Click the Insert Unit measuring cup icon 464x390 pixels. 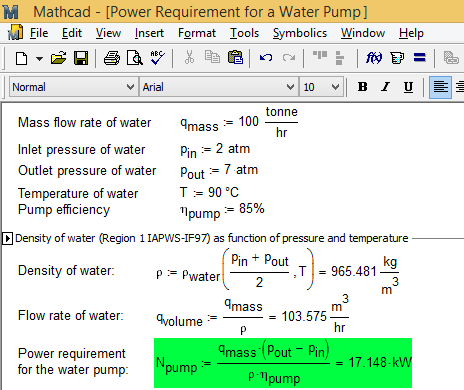[x=397, y=58]
